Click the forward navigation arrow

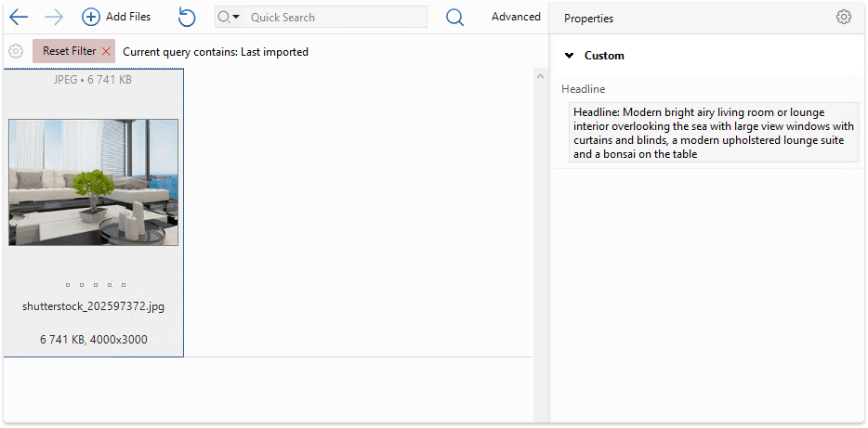tap(54, 17)
